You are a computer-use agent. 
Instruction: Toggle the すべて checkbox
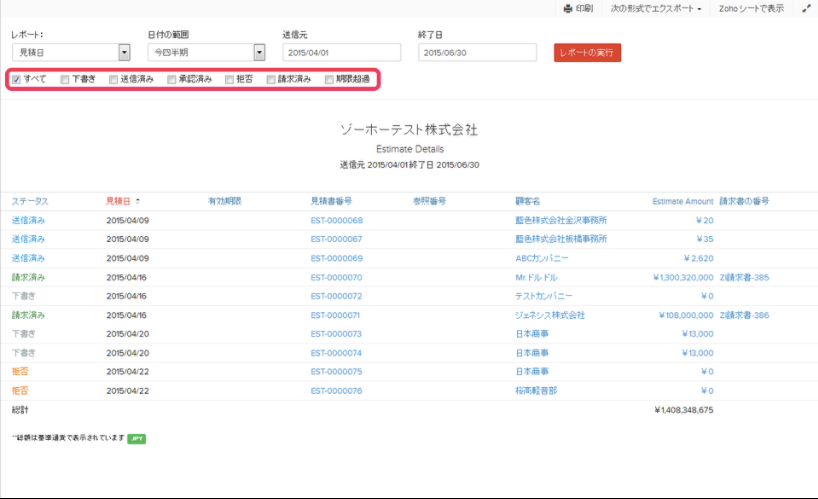click(17, 79)
